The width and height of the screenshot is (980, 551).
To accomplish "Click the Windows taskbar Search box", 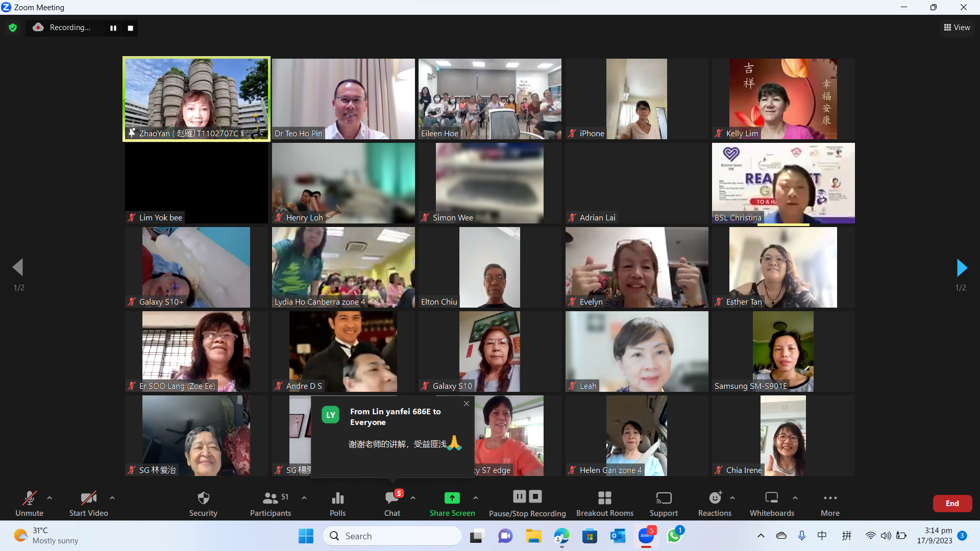I will (392, 536).
